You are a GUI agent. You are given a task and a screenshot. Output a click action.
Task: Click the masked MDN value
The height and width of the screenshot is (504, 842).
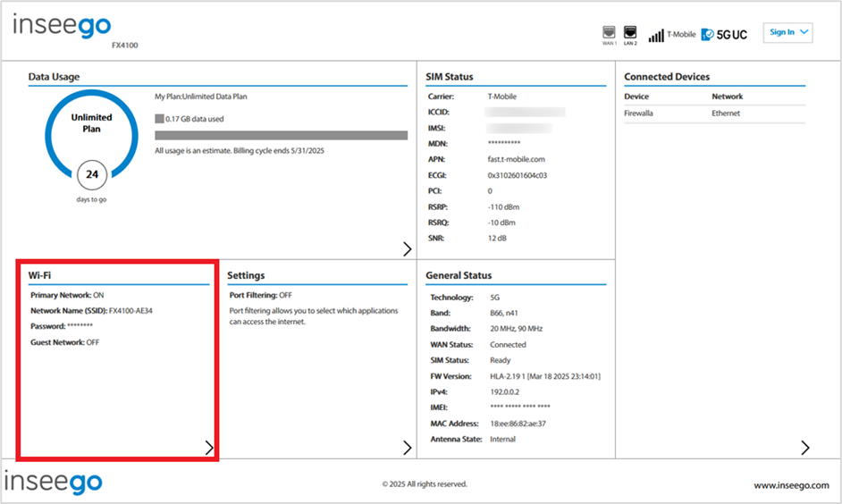click(x=504, y=143)
